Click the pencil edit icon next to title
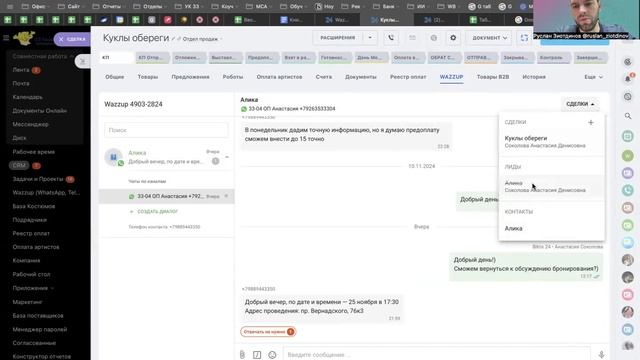 click(x=173, y=39)
